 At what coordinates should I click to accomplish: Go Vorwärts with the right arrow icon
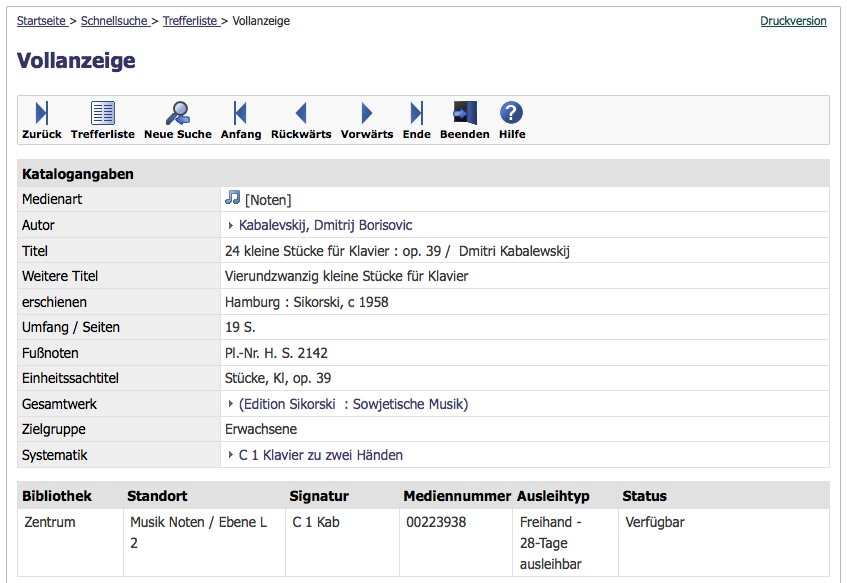tap(367, 113)
